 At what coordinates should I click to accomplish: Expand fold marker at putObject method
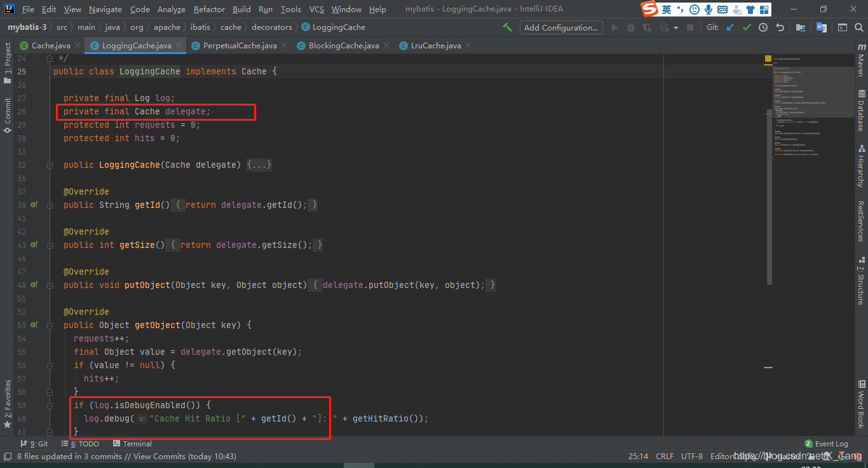pyautogui.click(x=50, y=285)
